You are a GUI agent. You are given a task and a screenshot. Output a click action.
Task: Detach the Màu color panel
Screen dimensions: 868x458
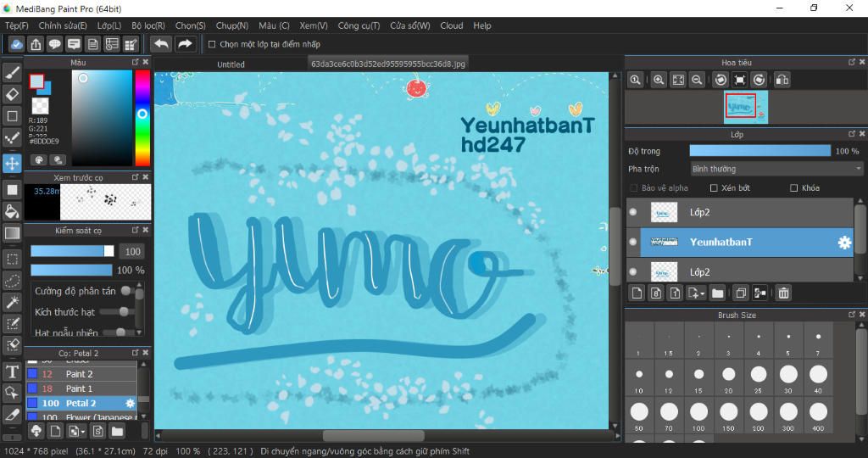pyautogui.click(x=135, y=62)
